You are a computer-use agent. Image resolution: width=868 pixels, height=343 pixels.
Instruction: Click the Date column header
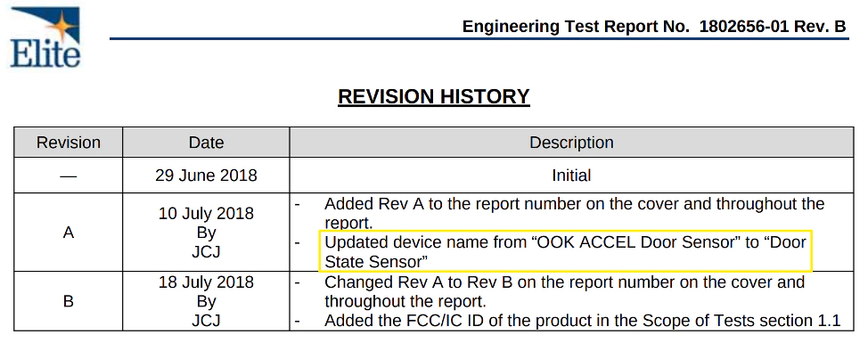206,143
